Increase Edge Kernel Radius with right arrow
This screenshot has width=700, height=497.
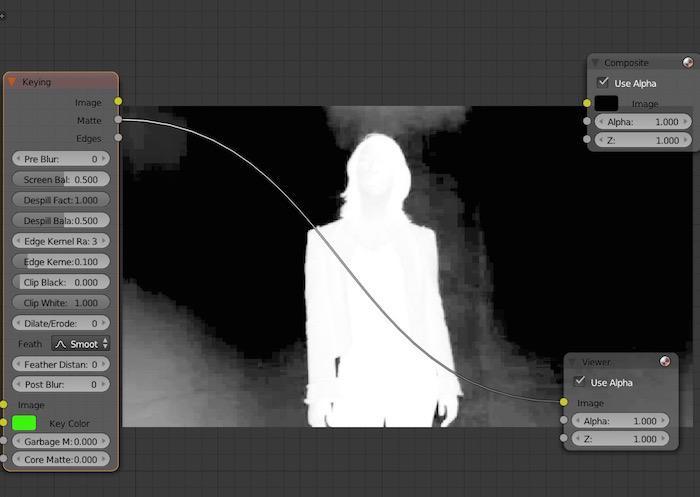click(x=104, y=241)
